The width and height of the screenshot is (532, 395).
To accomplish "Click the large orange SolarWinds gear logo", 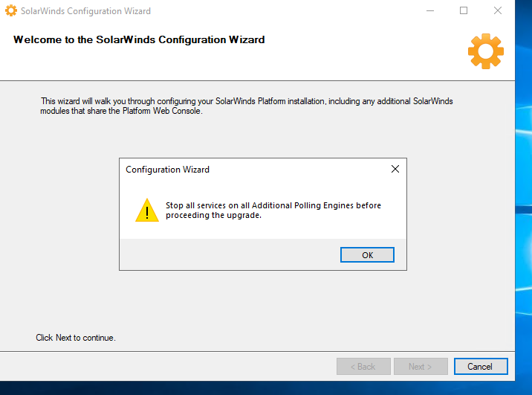I will click(x=486, y=51).
